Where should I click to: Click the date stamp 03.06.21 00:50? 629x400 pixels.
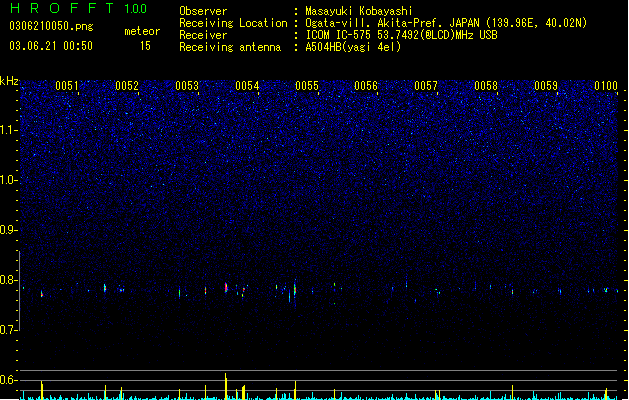[51, 46]
